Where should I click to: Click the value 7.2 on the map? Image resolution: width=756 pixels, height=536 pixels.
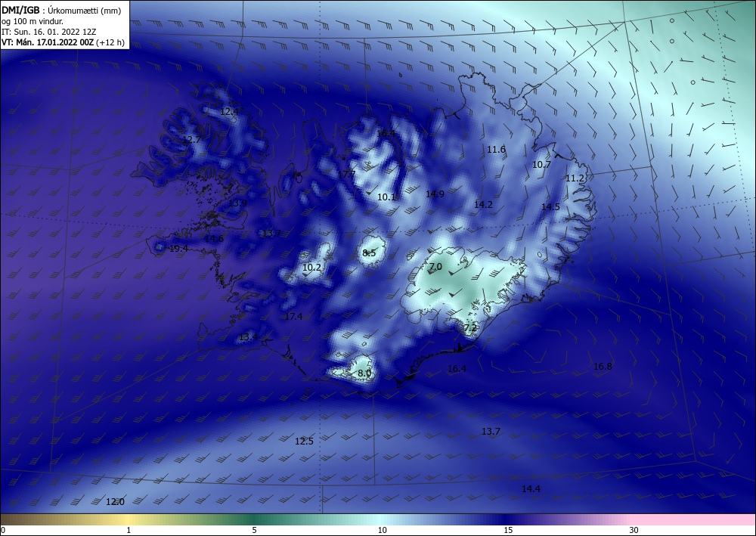(x=469, y=328)
